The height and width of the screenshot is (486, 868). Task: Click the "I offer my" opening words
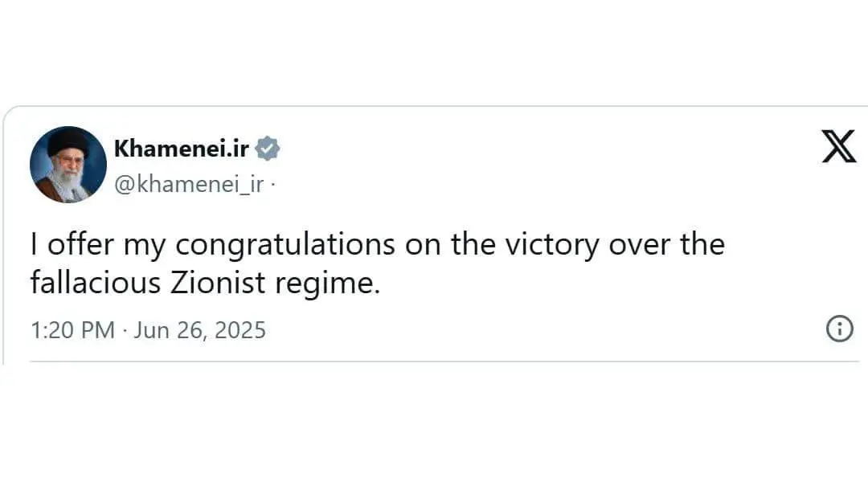tap(98, 245)
